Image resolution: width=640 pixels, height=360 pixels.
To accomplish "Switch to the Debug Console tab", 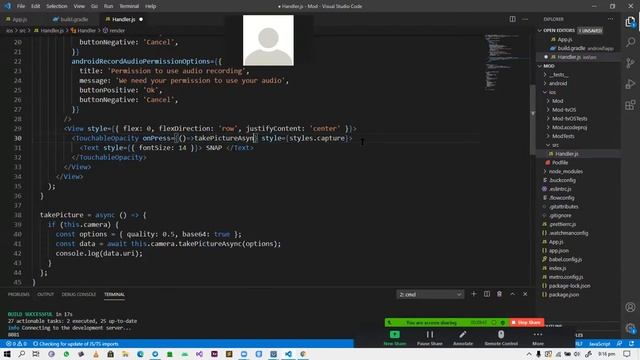I will coord(79,294).
